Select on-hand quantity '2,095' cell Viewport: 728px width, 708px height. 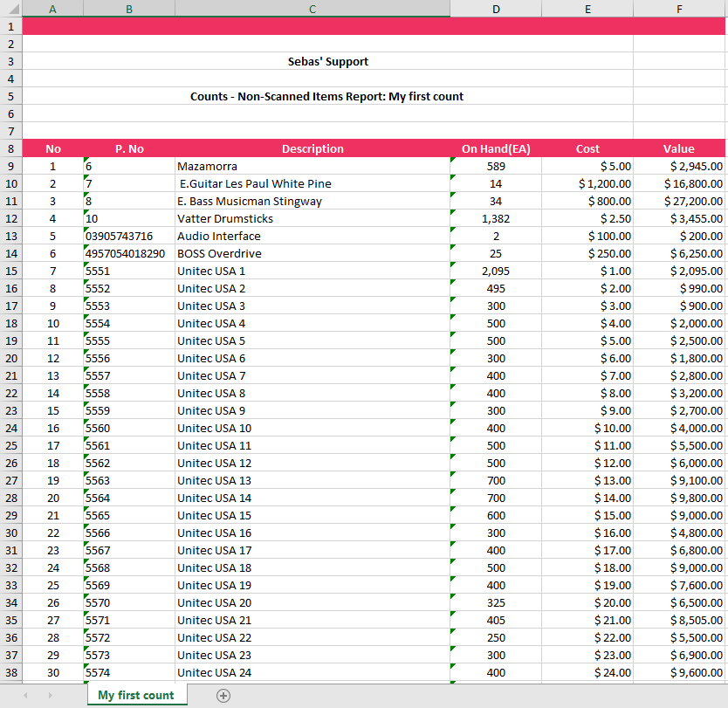[496, 272]
